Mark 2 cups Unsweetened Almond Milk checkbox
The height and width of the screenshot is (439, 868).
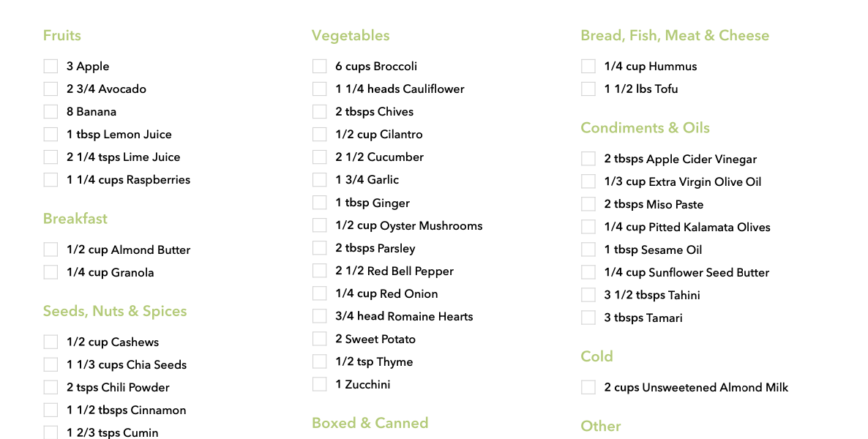(x=588, y=388)
